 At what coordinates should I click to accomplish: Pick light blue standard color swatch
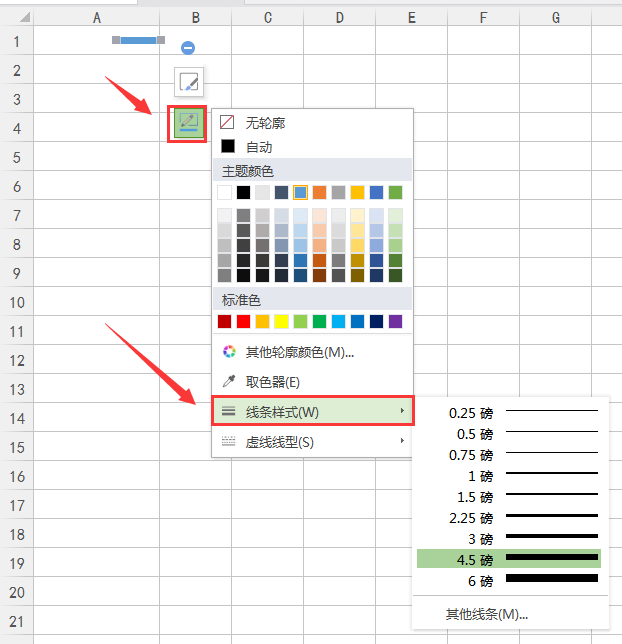(339, 322)
